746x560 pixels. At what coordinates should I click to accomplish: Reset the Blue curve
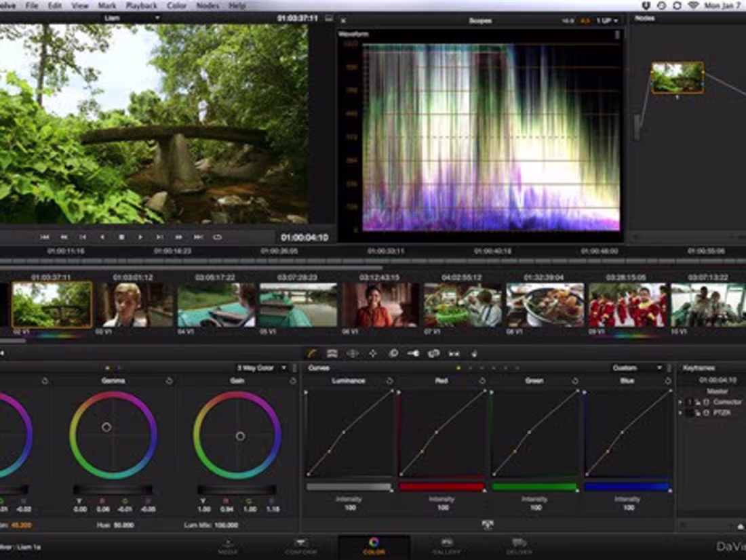[668, 381]
